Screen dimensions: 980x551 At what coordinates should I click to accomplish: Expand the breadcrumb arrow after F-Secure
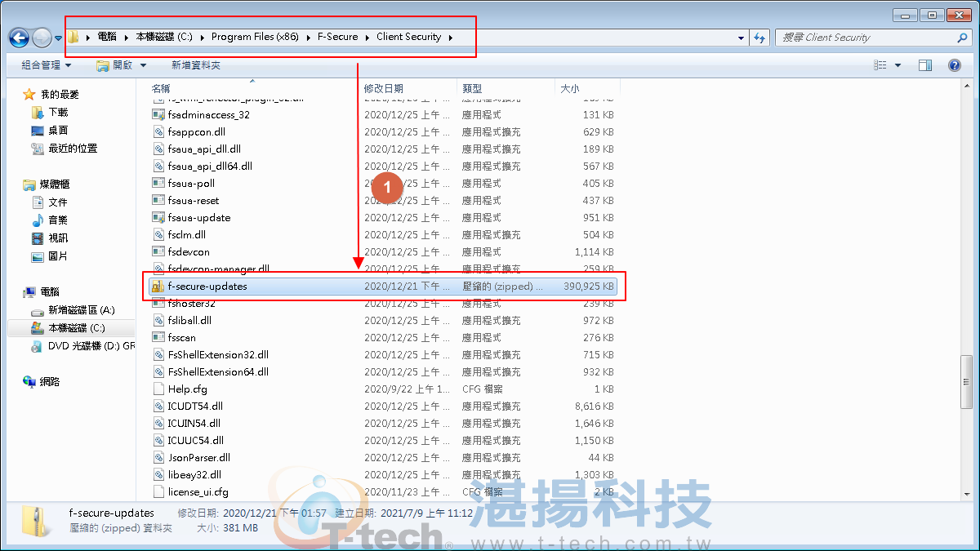(x=367, y=38)
